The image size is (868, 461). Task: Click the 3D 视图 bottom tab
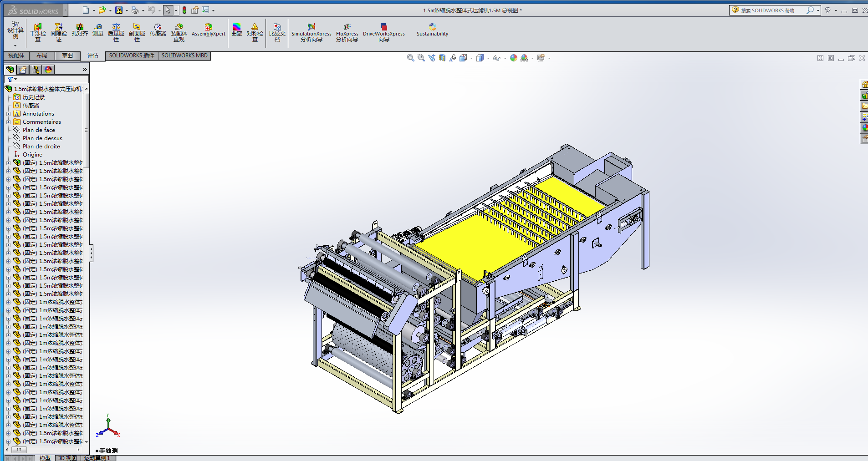[x=67, y=458]
